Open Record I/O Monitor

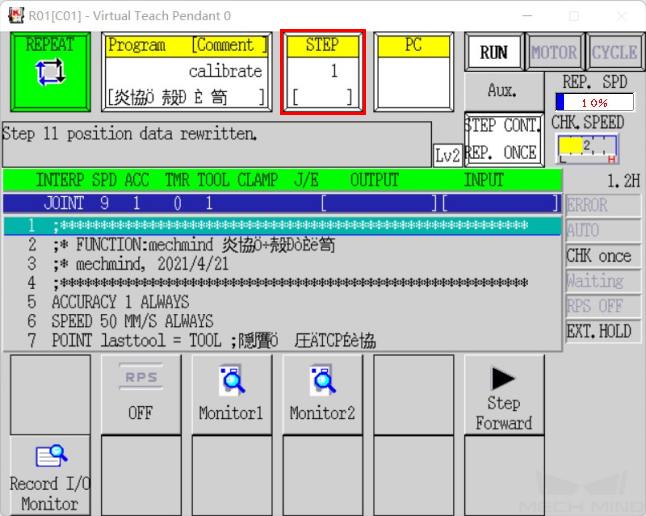[49, 475]
